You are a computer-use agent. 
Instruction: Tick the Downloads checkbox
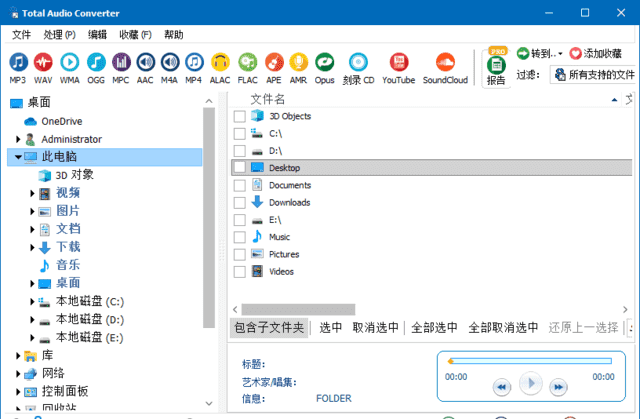pyautogui.click(x=240, y=203)
